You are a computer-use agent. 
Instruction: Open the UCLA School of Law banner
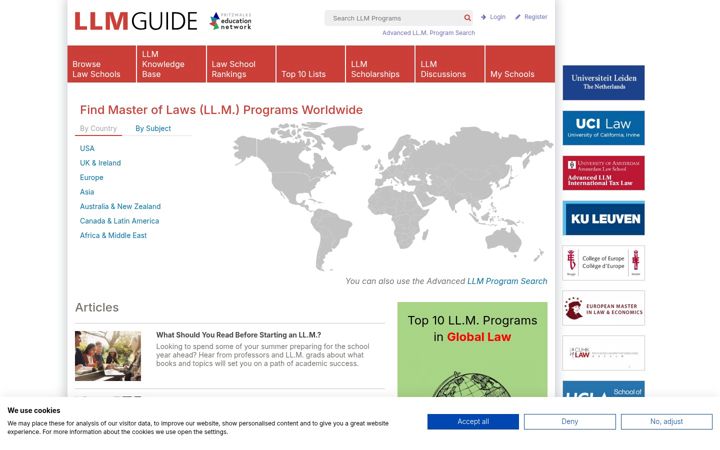pyautogui.click(x=603, y=389)
